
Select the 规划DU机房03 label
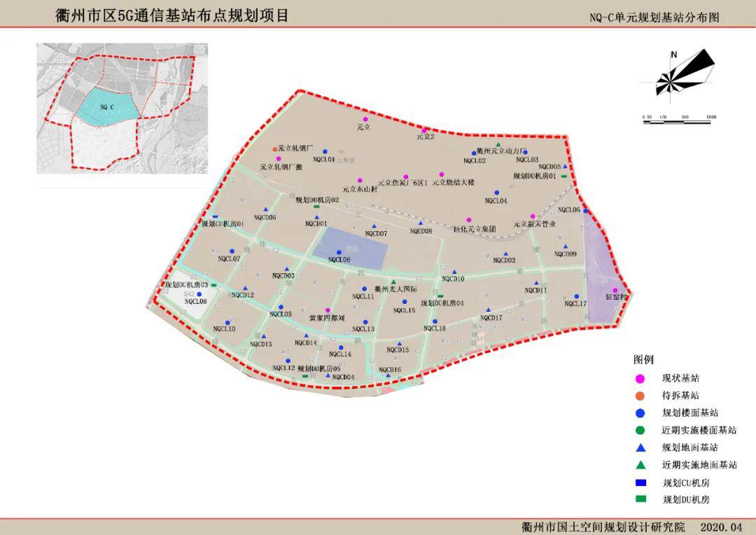pos(187,285)
